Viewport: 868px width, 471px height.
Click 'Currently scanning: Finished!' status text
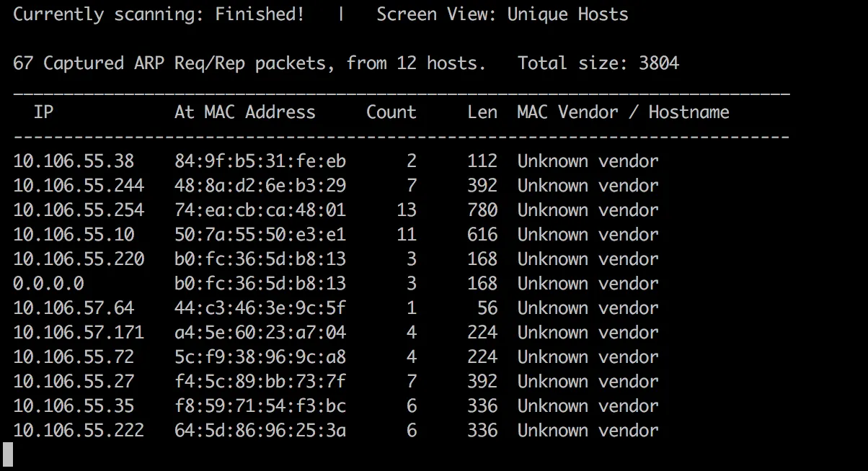click(159, 14)
